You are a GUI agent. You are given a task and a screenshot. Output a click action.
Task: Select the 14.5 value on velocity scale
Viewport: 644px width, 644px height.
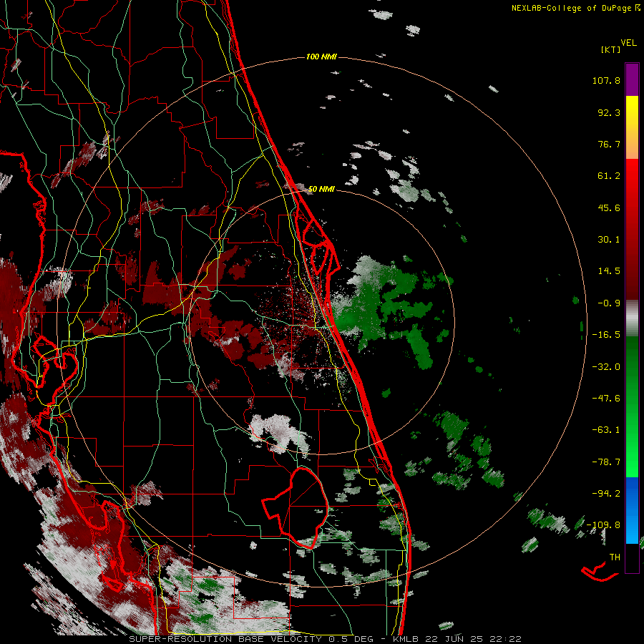[x=609, y=271]
